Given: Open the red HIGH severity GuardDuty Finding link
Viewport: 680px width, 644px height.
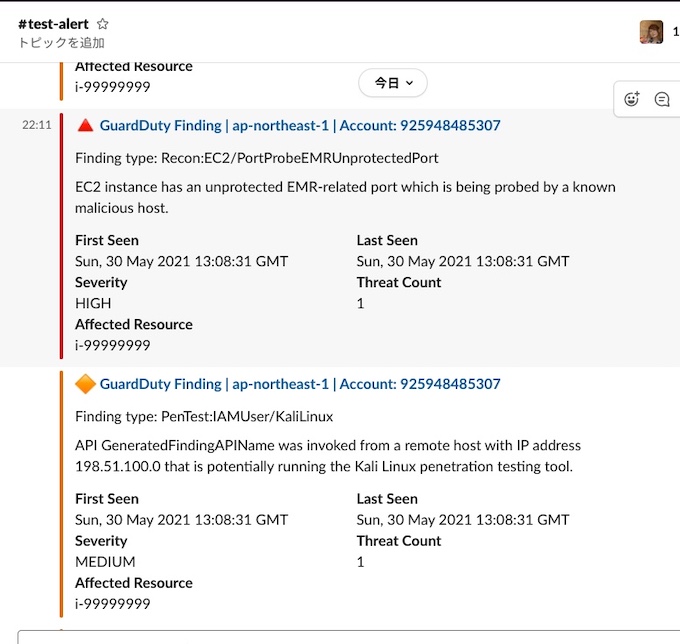Looking at the screenshot, I should 300,125.
